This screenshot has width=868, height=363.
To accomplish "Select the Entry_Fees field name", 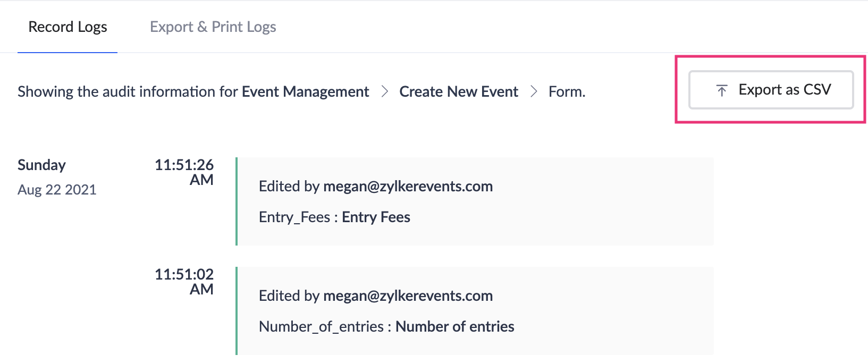I will click(x=294, y=217).
